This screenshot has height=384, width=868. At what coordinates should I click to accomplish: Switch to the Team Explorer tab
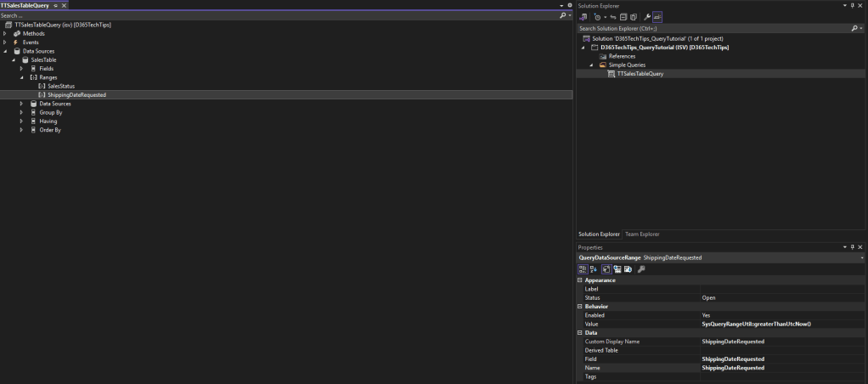[642, 234]
